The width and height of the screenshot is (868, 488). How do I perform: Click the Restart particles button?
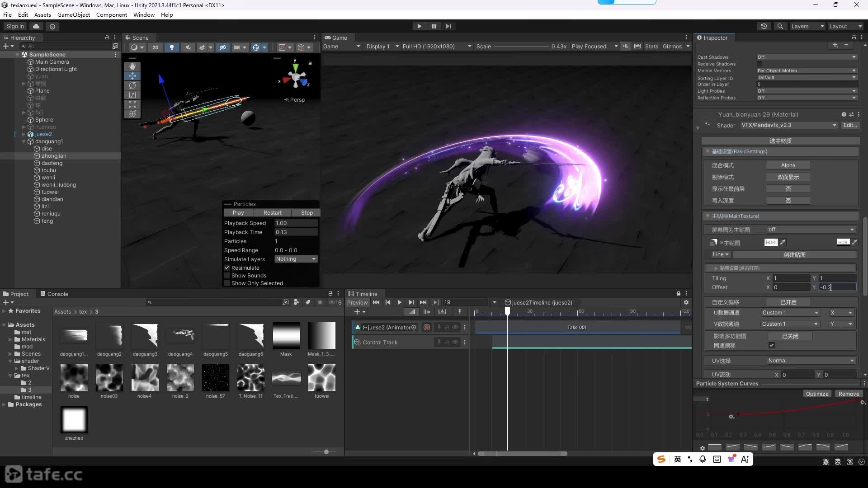point(272,212)
